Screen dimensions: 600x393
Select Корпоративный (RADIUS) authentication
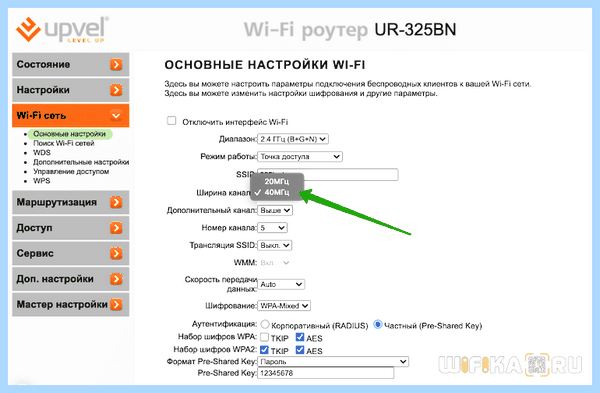(x=265, y=325)
